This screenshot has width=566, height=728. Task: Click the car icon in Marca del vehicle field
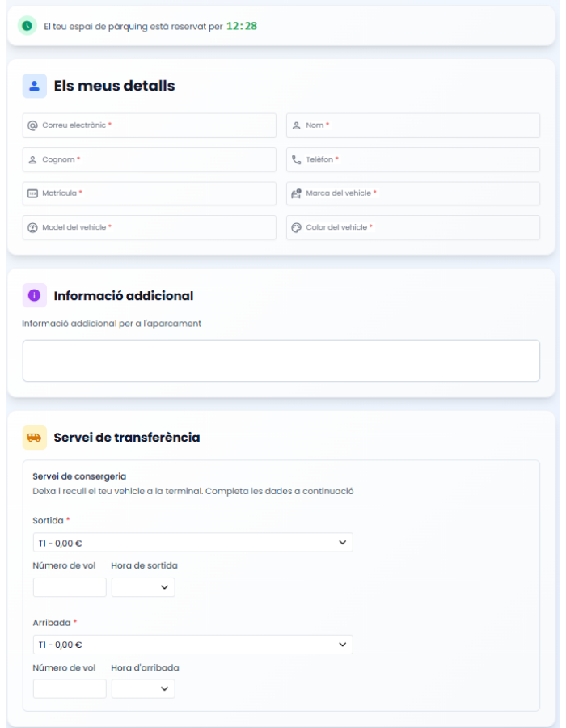pyautogui.click(x=297, y=193)
